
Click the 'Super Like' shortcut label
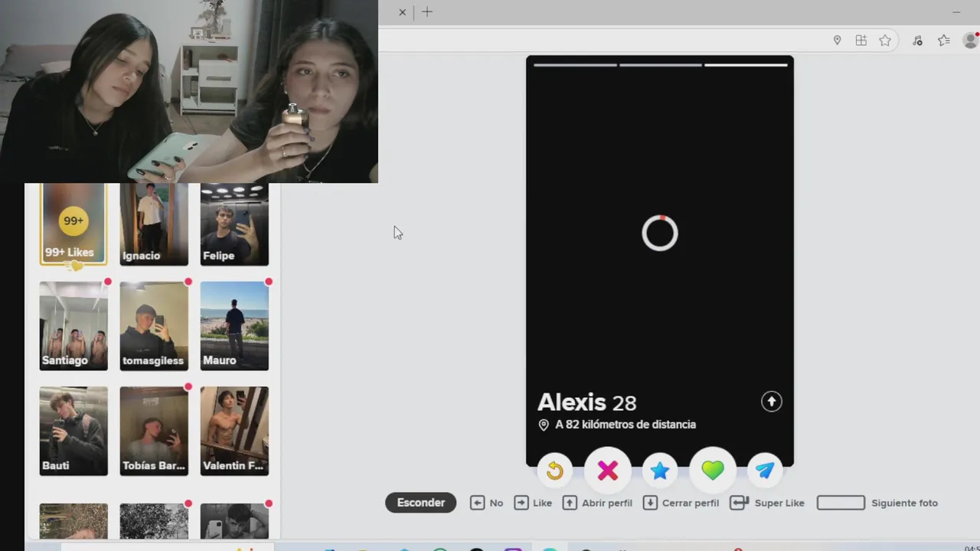click(x=779, y=503)
